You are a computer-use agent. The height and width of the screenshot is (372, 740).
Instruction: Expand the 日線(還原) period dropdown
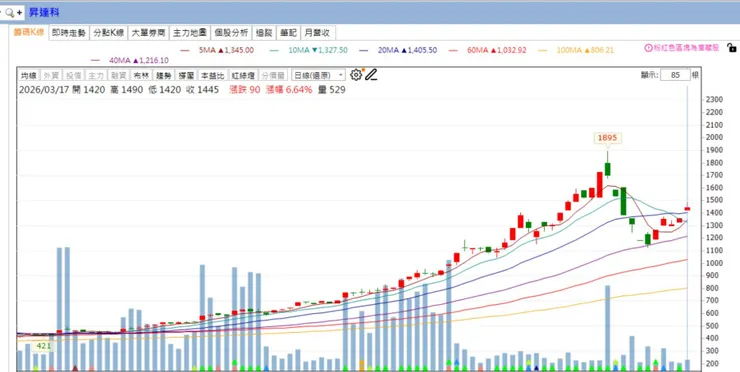pos(318,75)
